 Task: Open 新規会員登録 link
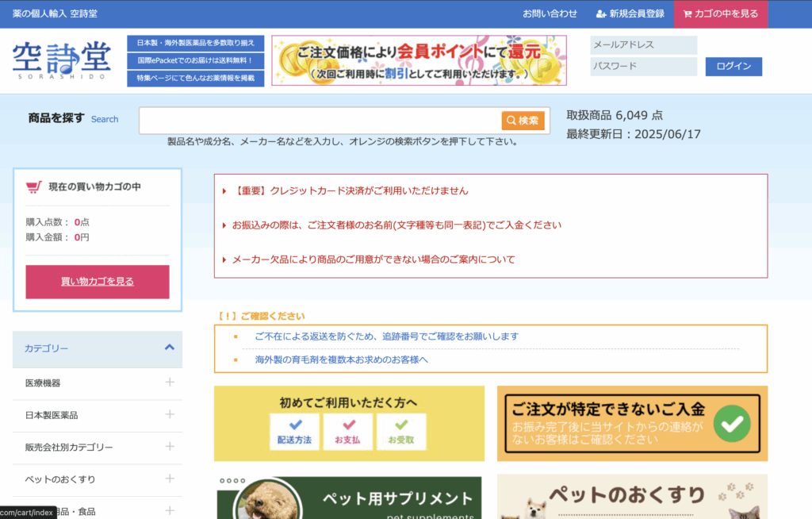click(630, 14)
